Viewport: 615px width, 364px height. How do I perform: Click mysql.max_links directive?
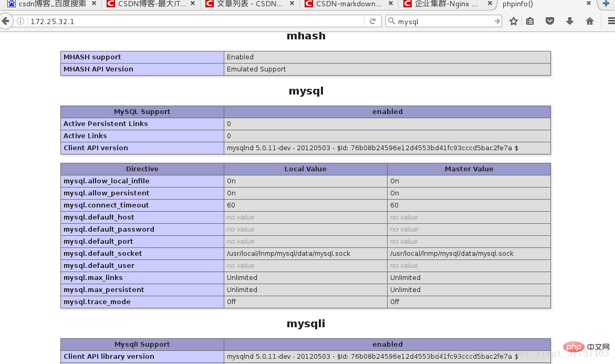tap(93, 278)
